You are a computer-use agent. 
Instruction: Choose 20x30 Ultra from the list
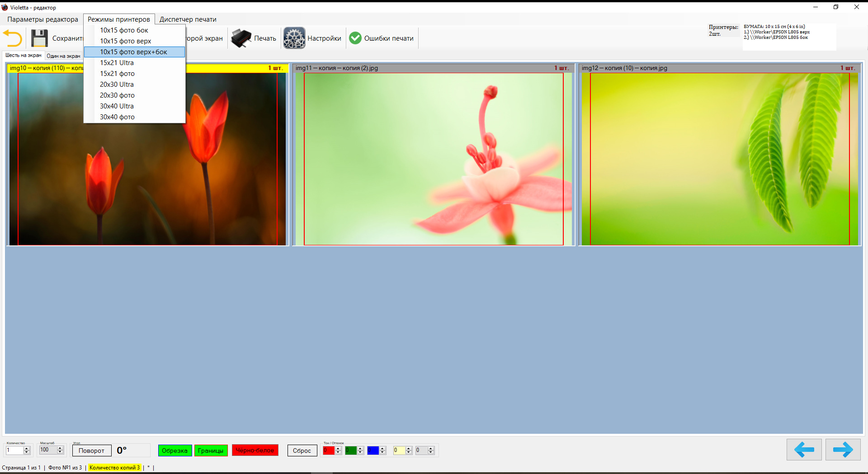click(x=117, y=84)
